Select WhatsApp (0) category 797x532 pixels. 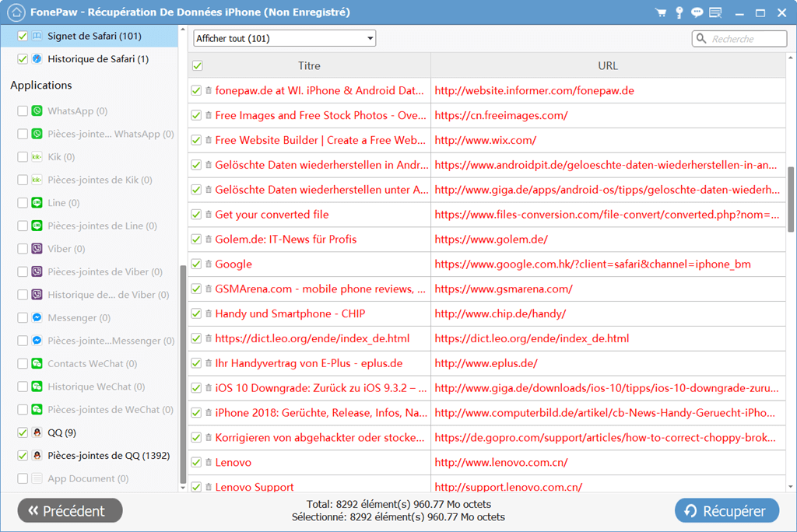click(78, 110)
